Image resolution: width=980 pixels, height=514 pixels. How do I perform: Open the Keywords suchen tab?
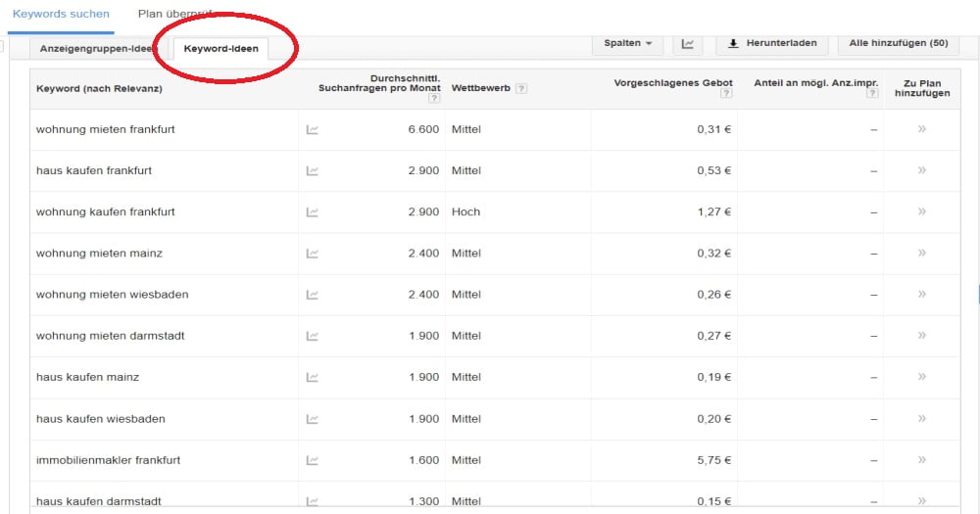coord(61,14)
